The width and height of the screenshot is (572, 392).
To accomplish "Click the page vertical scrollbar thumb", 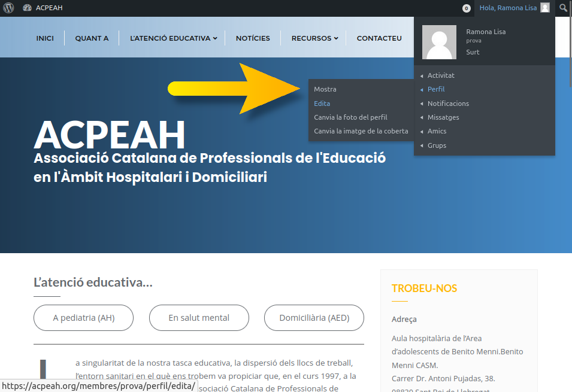I will tap(570, 44).
